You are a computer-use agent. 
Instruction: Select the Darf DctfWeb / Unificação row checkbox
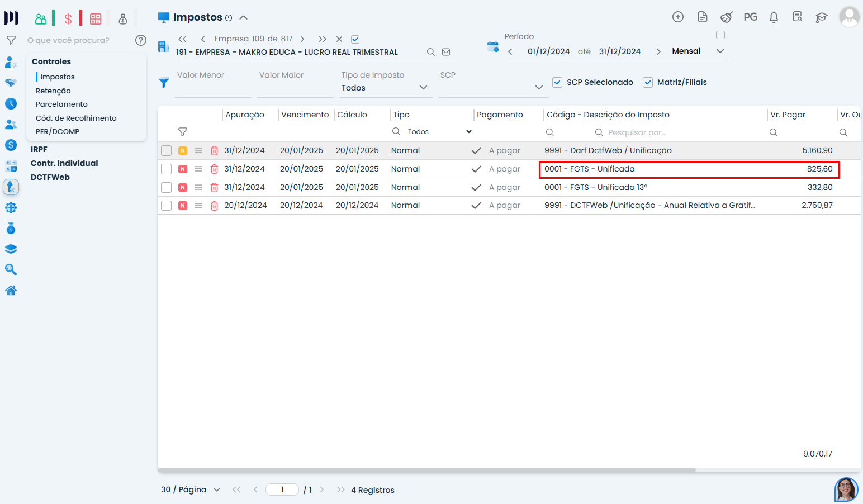[166, 151]
